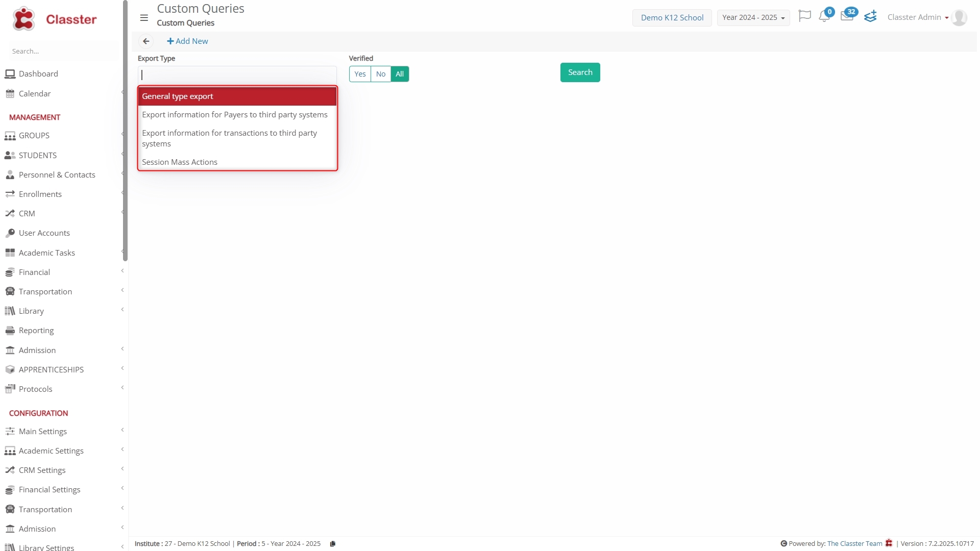
Task: Click the Reporting printer icon
Action: [10, 331]
